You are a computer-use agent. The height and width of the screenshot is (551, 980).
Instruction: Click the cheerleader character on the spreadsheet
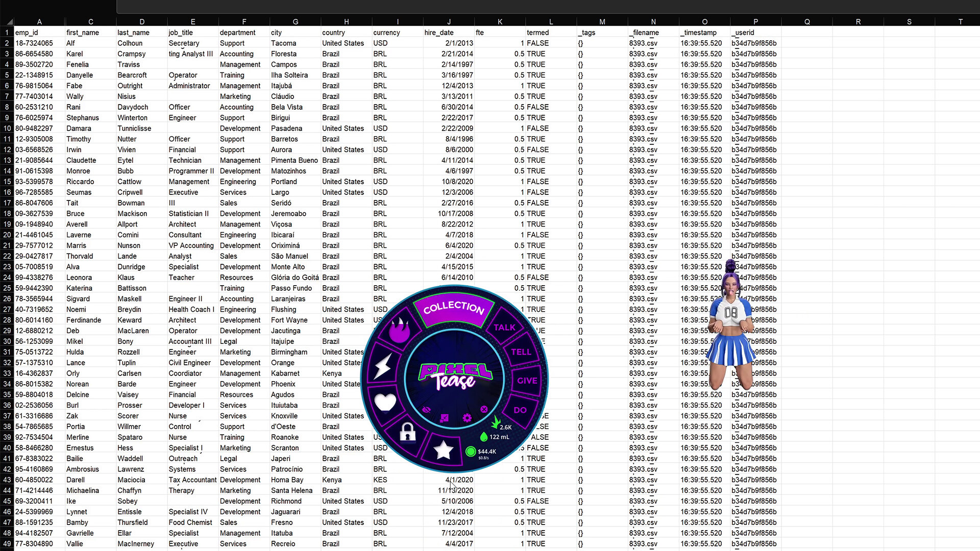732,325
